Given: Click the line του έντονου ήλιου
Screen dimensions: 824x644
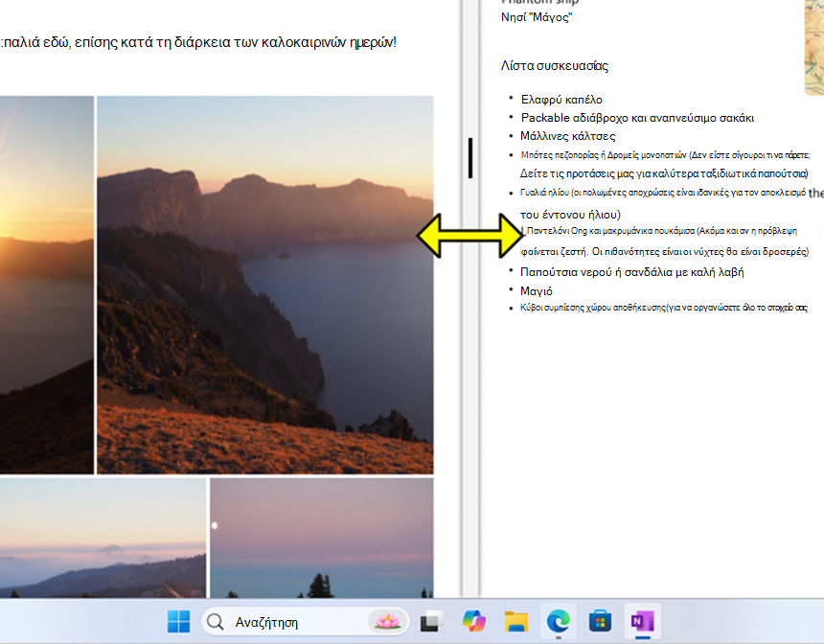Looking at the screenshot, I should (x=570, y=215).
